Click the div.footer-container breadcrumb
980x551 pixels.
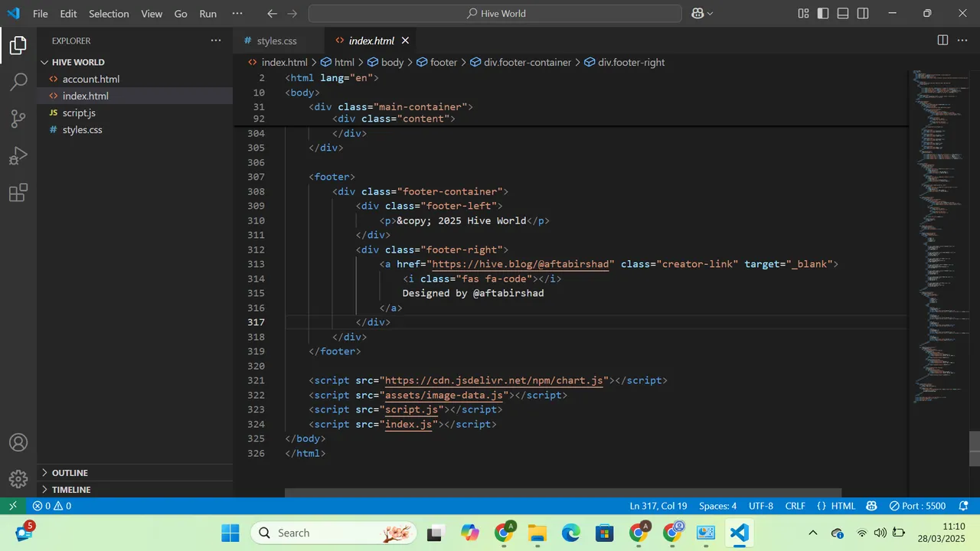tap(521, 62)
